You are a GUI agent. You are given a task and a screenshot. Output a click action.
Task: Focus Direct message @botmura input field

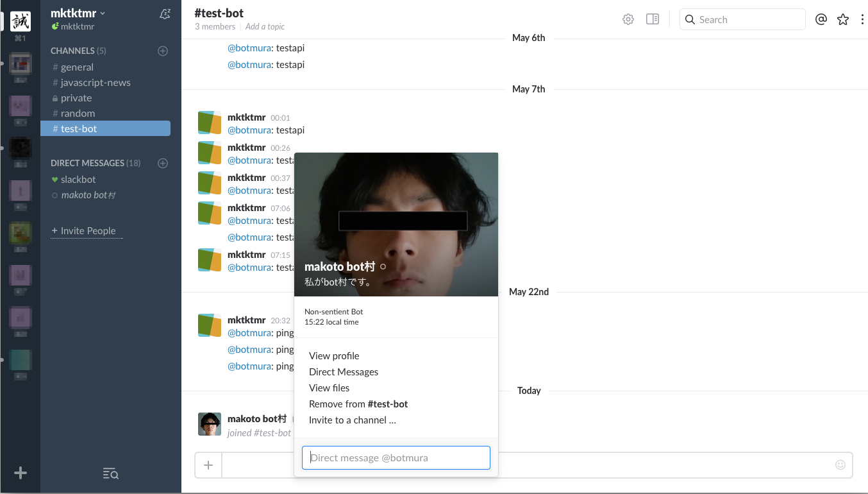point(396,457)
